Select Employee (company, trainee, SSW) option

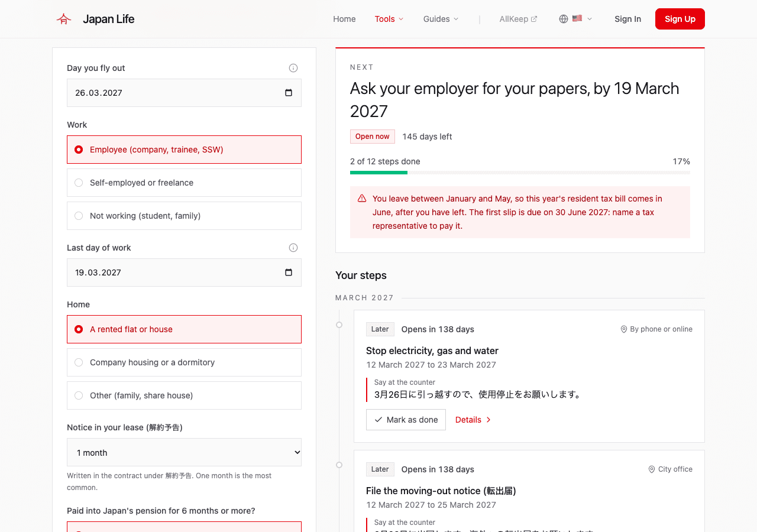pos(184,150)
